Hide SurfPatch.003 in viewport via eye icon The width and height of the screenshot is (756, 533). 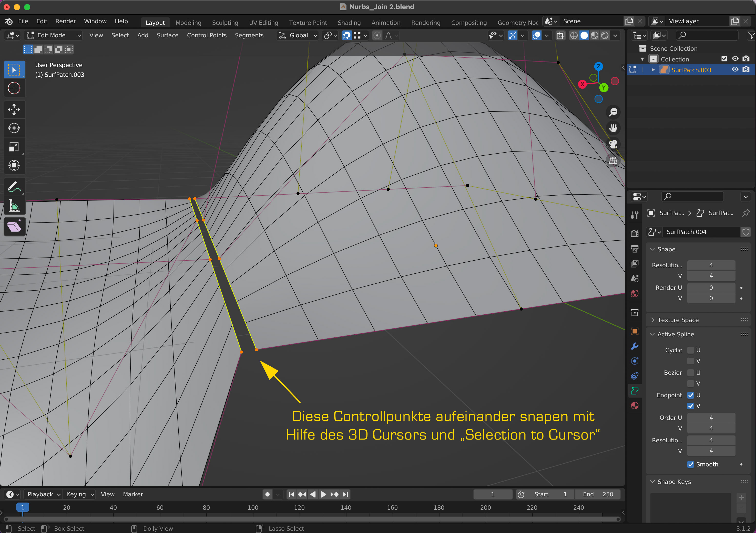click(x=735, y=70)
